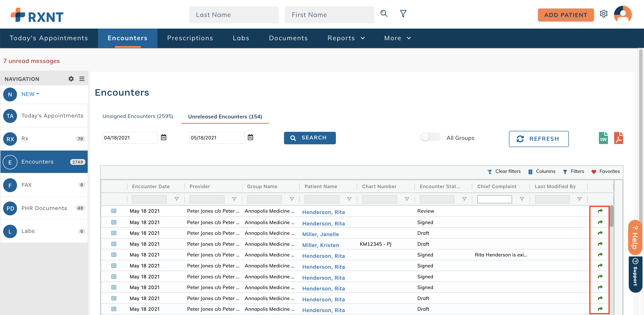Click the Chief Complaint filter textbox
Viewport: 644px width, 315px height.
pyautogui.click(x=494, y=199)
